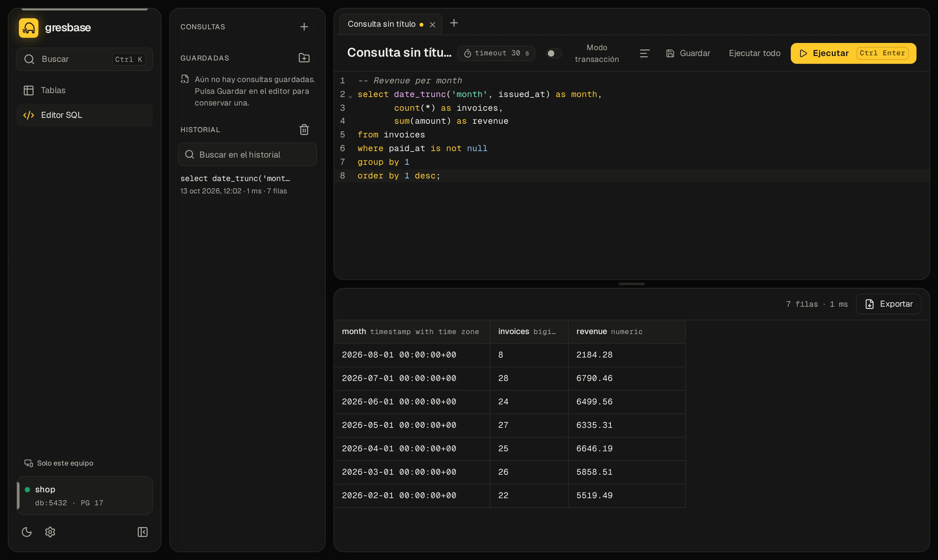This screenshot has height=560, width=938.
Task: Grab the editor/results splitter handle
Action: [632, 284]
